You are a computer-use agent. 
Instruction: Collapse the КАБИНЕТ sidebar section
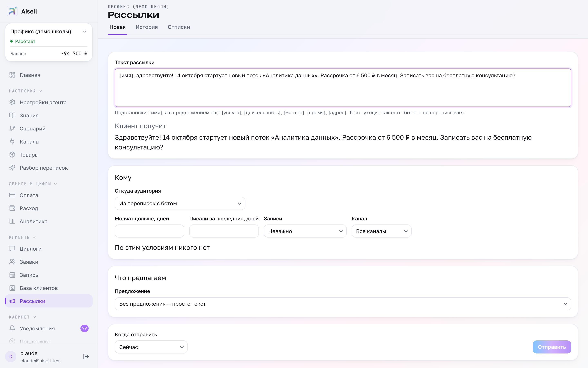22,317
